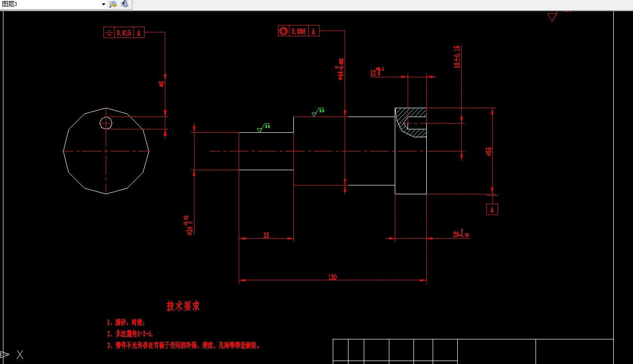Click the Layer Previous icon
The image size is (633, 364).
pos(125,4)
